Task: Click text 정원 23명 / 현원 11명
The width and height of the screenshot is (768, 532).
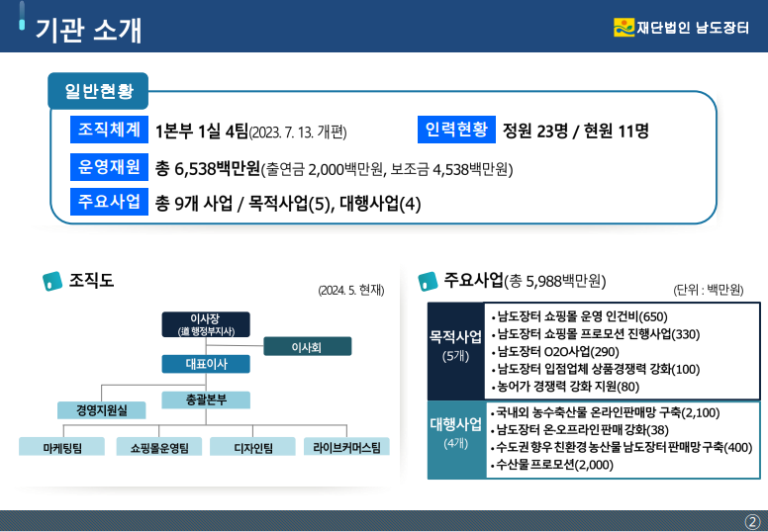Action: click(x=576, y=131)
